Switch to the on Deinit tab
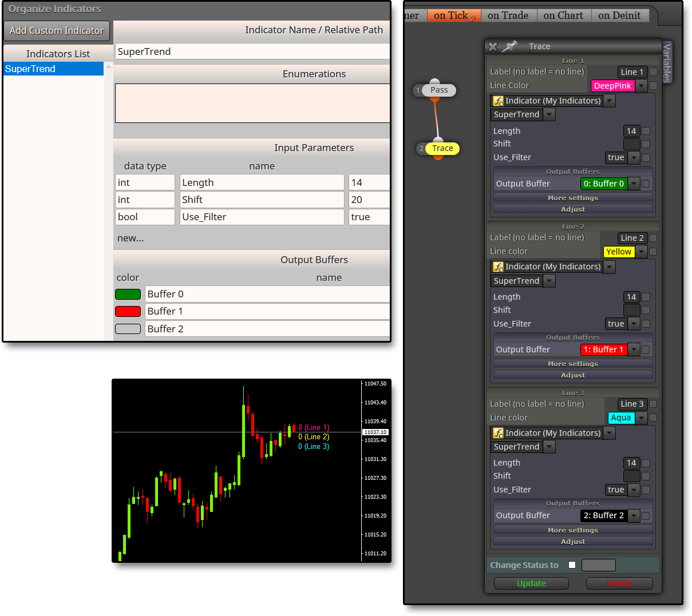 [619, 15]
